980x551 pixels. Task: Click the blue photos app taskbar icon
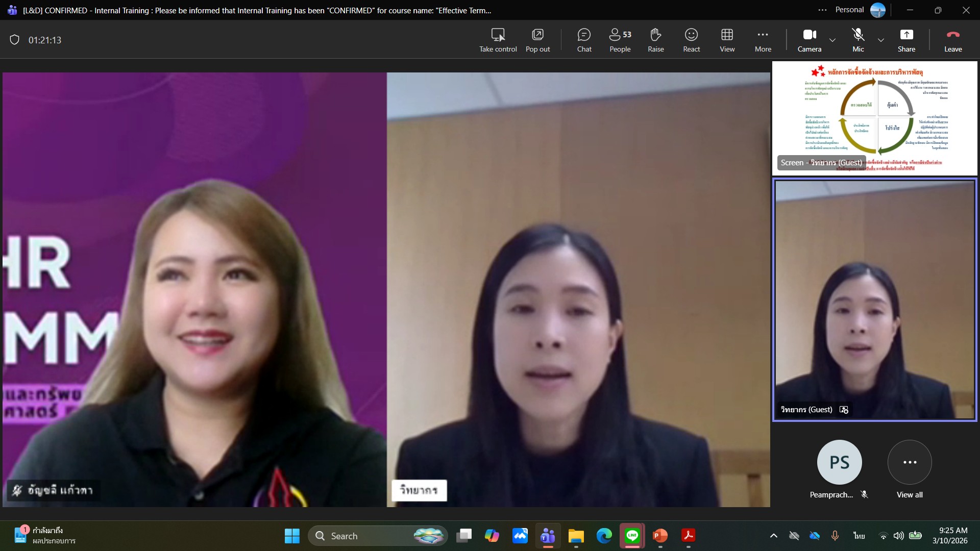tap(520, 536)
